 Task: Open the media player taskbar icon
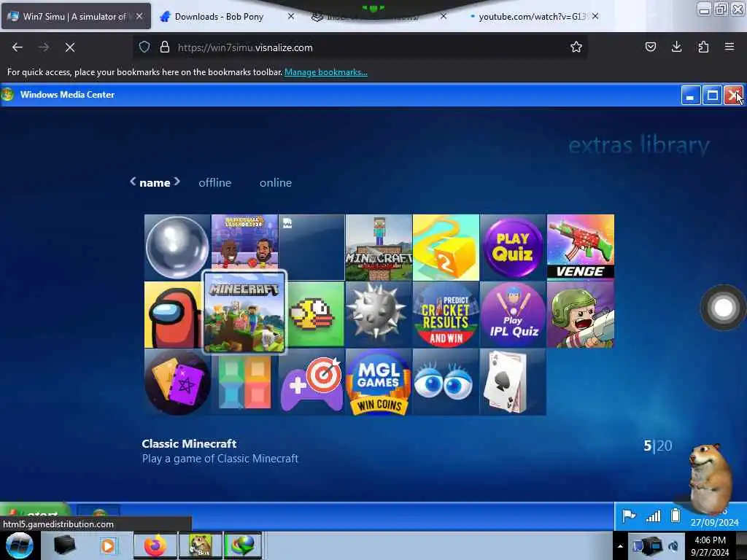pyautogui.click(x=108, y=545)
